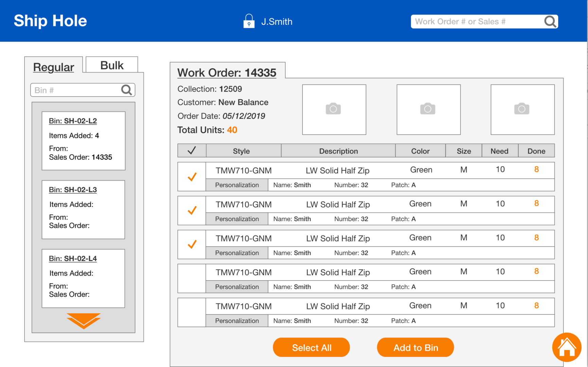Check the fifth TMW710-GNM row checkbox
This screenshot has width=588, height=367.
pos(192,312)
